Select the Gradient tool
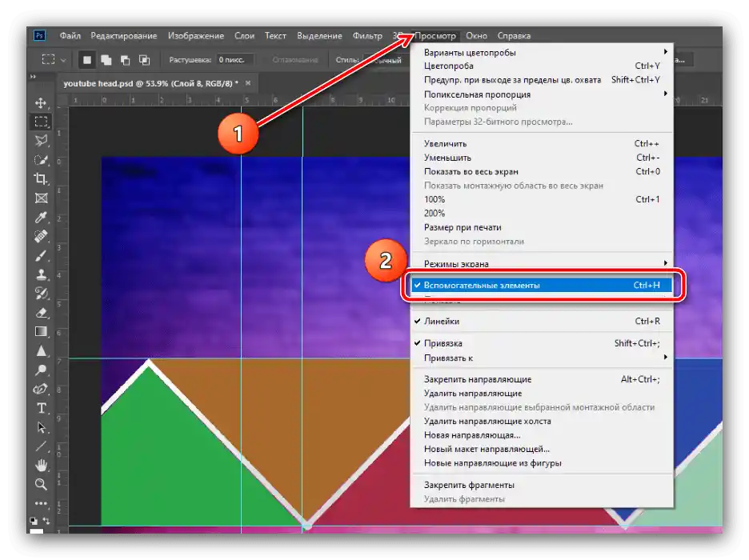Image resolution: width=749 pixels, height=560 pixels. click(x=41, y=332)
